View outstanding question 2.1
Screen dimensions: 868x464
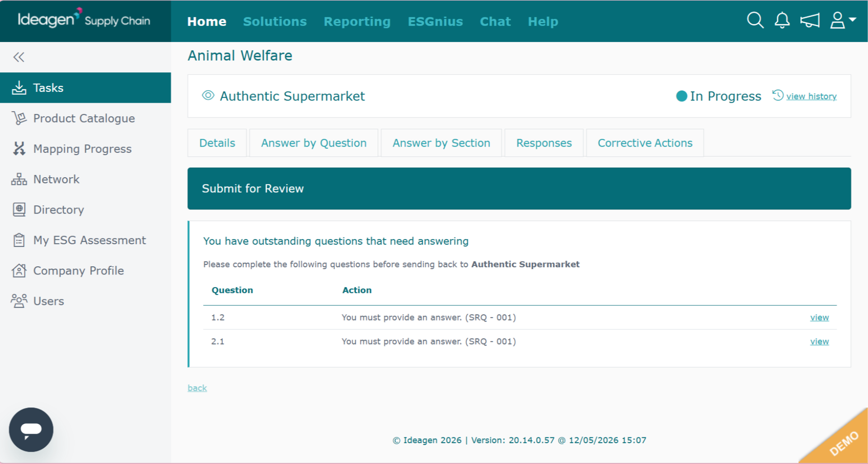pyautogui.click(x=819, y=341)
